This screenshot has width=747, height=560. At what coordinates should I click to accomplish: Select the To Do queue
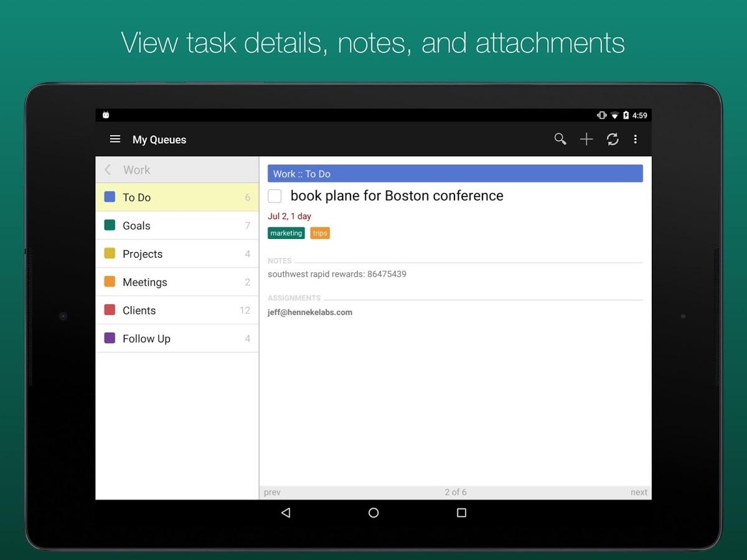tap(177, 197)
